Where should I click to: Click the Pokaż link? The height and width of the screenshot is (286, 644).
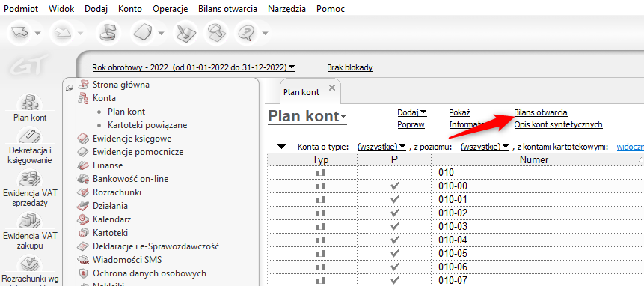[x=459, y=112]
